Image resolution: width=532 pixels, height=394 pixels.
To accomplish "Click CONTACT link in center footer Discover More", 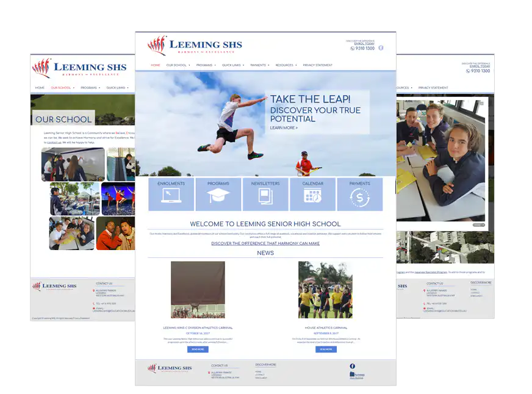I will 260,374.
